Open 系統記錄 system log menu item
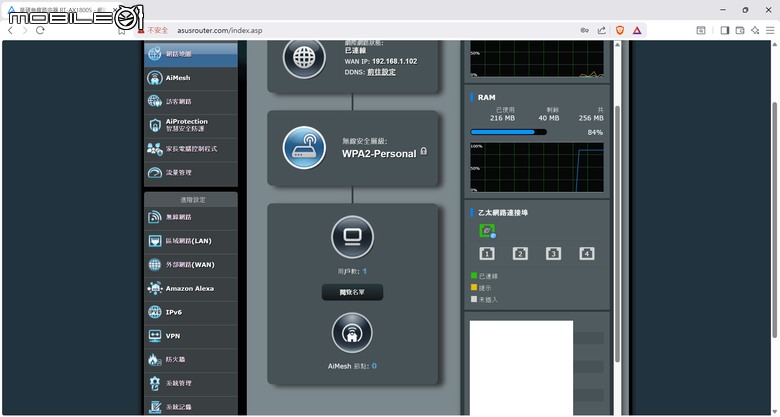The image size is (780, 417). [x=191, y=407]
